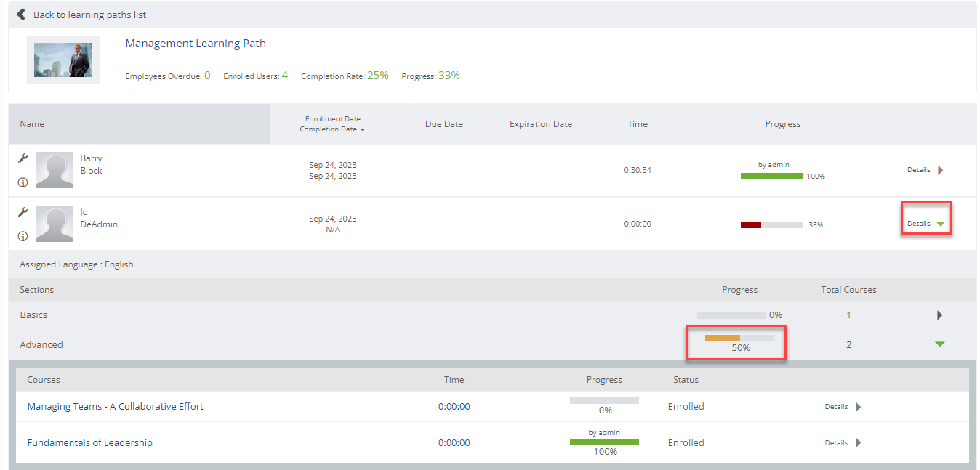The image size is (980, 470).
Task: Click the Management Learning Path title
Action: click(x=195, y=43)
